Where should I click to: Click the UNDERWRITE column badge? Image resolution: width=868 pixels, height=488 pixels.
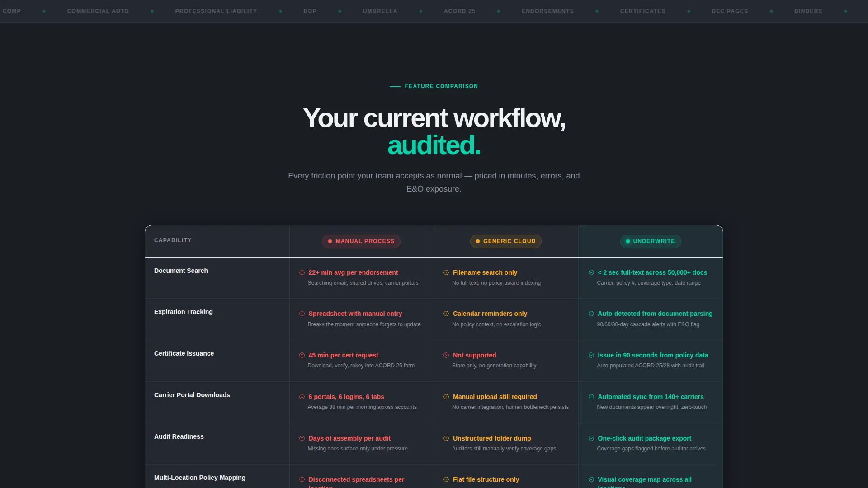651,241
